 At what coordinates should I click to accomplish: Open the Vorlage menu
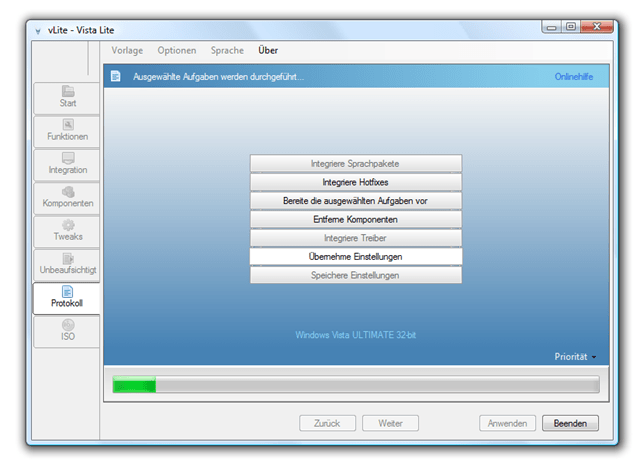(x=127, y=50)
